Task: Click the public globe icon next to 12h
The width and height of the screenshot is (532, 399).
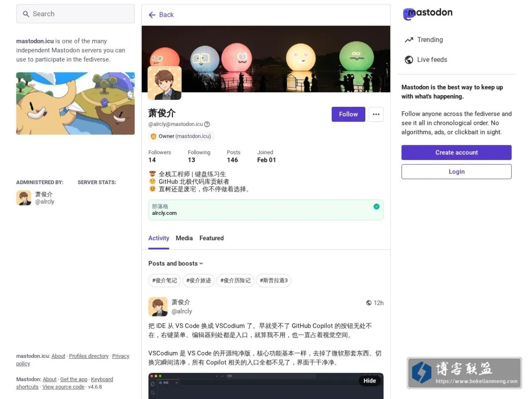Action: [369, 303]
